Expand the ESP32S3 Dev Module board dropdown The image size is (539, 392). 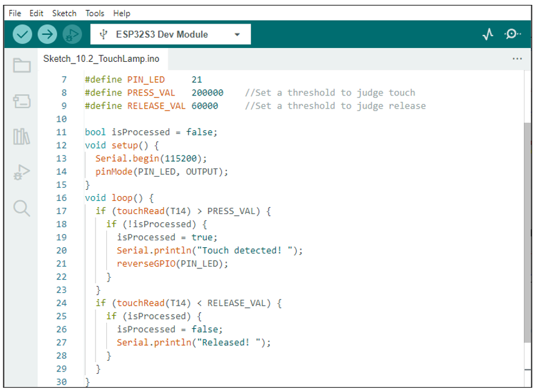[x=171, y=34]
